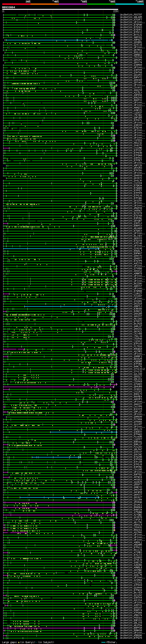
Task: Select hit label UniRef100_A0NCZ0
Action: [x=131, y=110]
